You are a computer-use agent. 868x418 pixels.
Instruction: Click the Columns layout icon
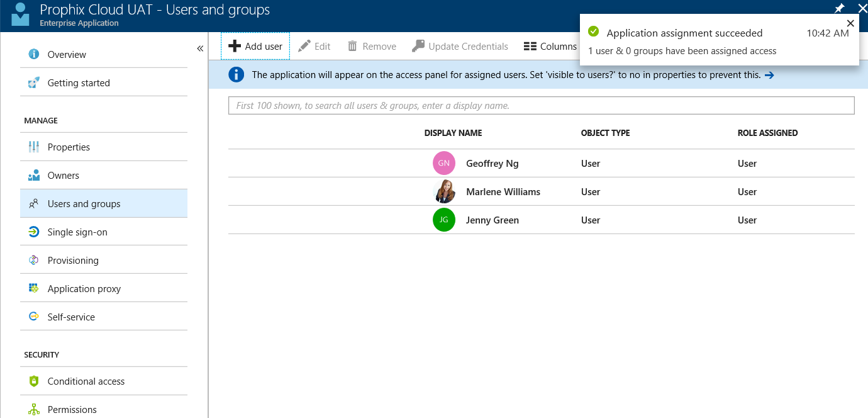(x=530, y=47)
